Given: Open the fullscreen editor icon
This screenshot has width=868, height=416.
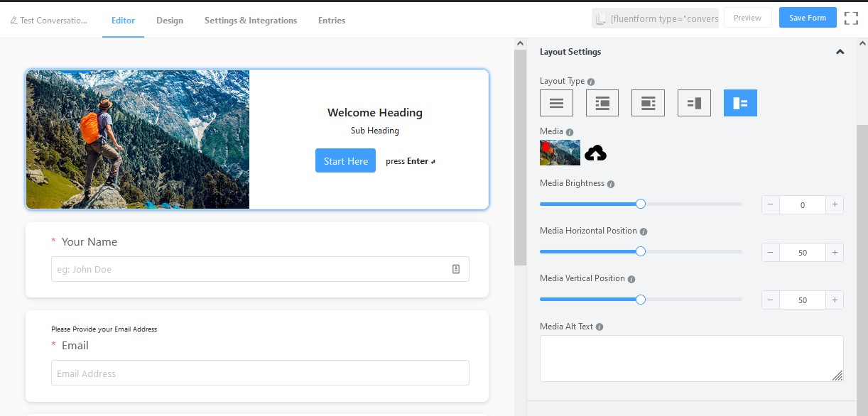Looking at the screenshot, I should [851, 18].
